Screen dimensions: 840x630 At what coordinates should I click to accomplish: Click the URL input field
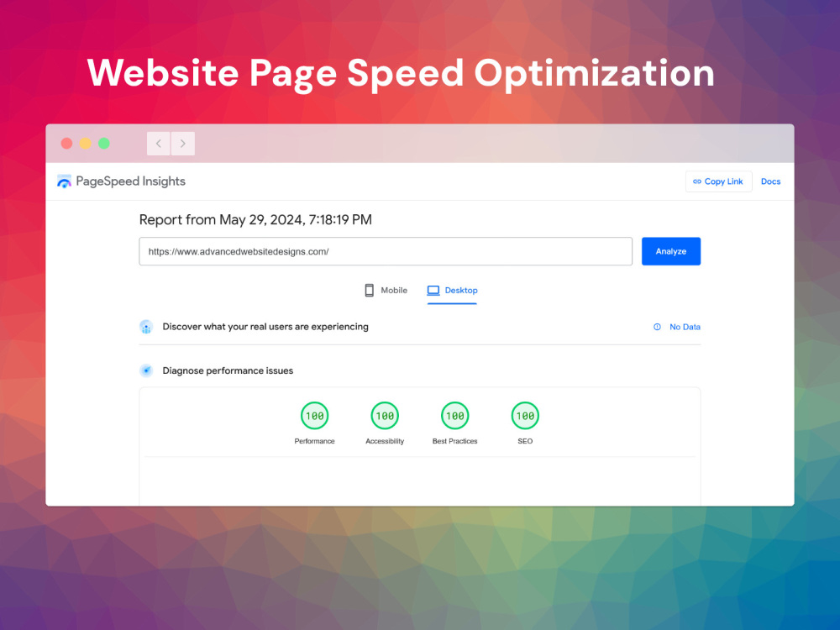point(386,251)
